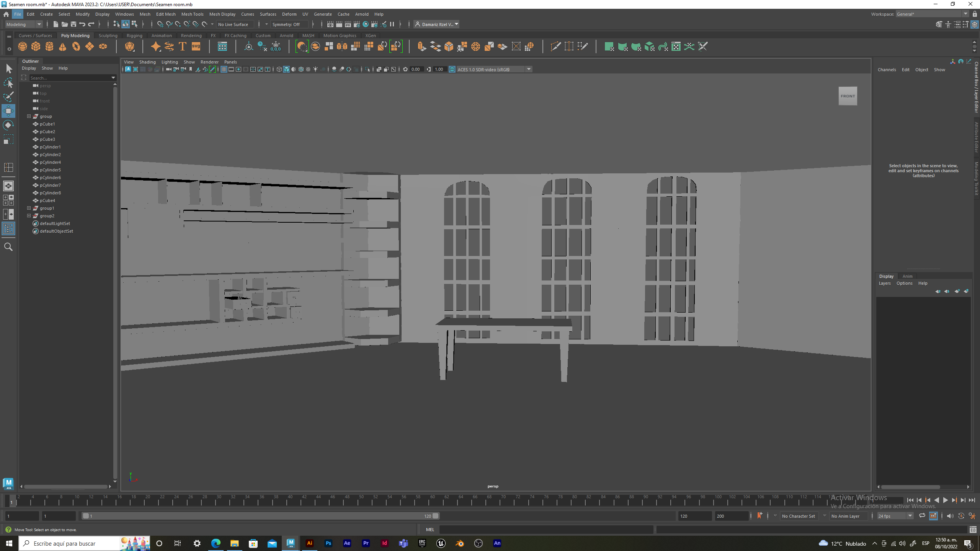Viewport: 980px width, 551px height.
Task: Click the Polygon Type text icon
Action: (x=183, y=47)
